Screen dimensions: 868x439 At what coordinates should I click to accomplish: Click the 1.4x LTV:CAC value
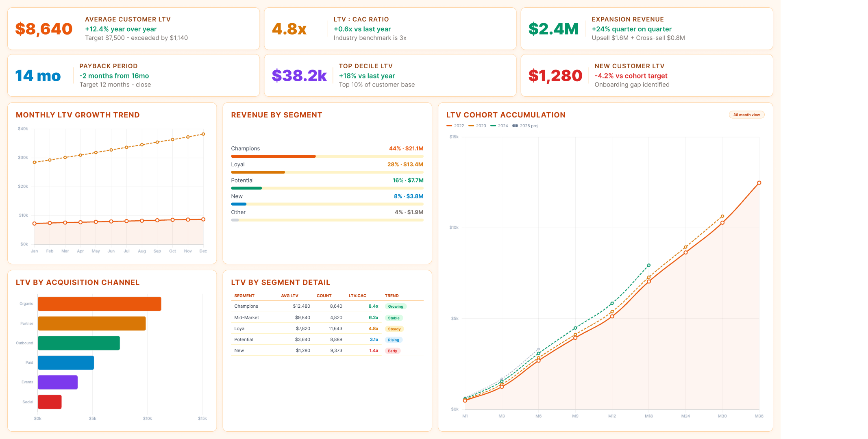(374, 351)
